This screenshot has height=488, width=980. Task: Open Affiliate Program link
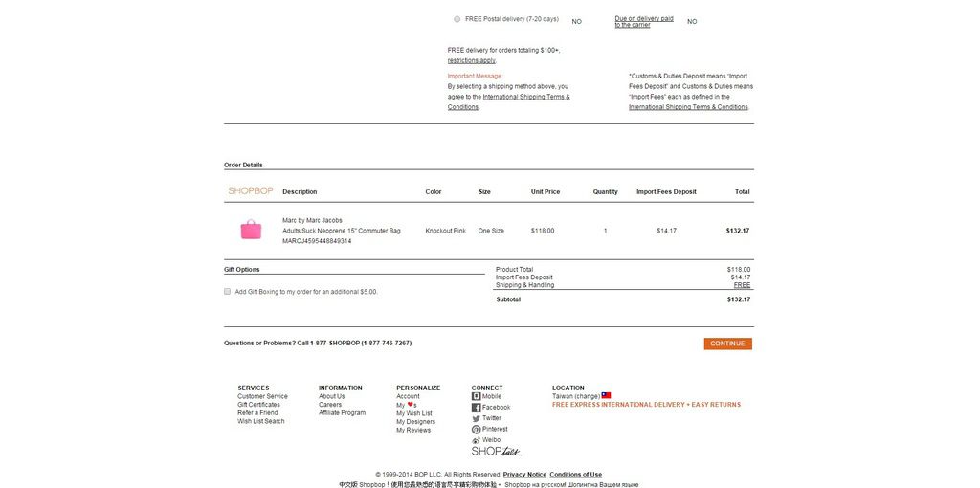(342, 413)
